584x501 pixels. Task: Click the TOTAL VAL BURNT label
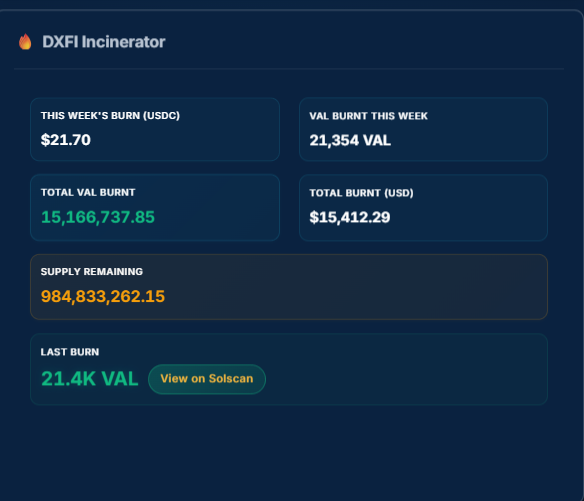point(88,193)
